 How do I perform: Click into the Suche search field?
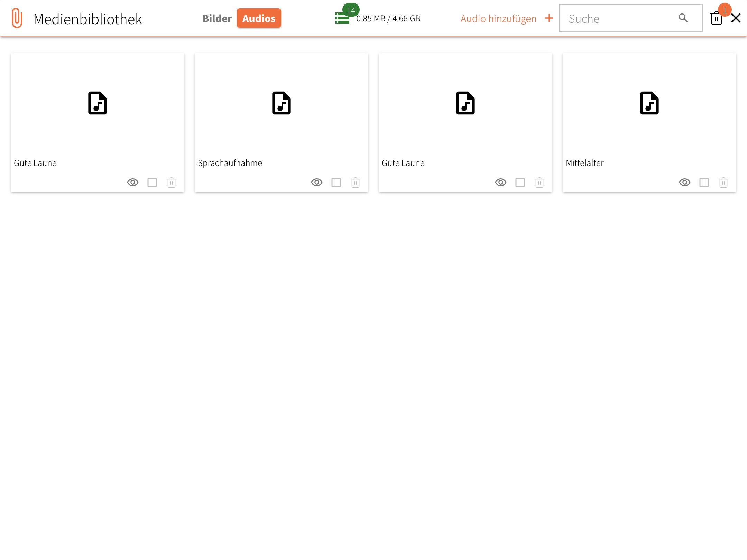pos(619,19)
